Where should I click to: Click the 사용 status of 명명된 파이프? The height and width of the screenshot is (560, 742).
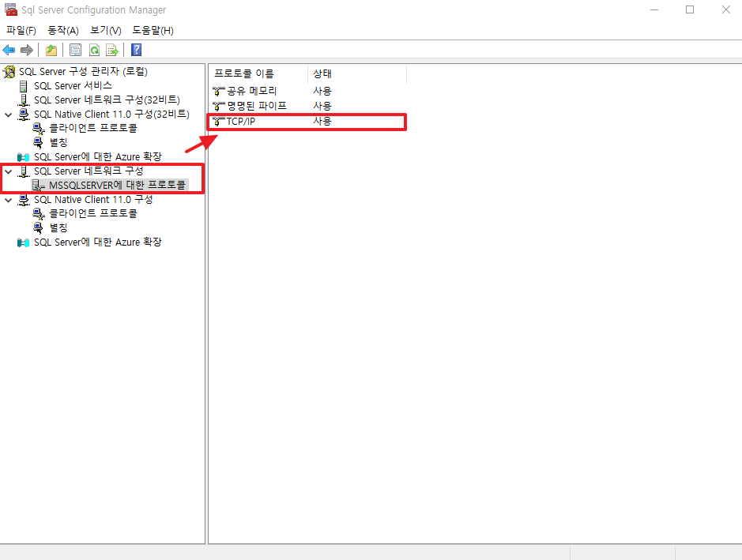[322, 106]
